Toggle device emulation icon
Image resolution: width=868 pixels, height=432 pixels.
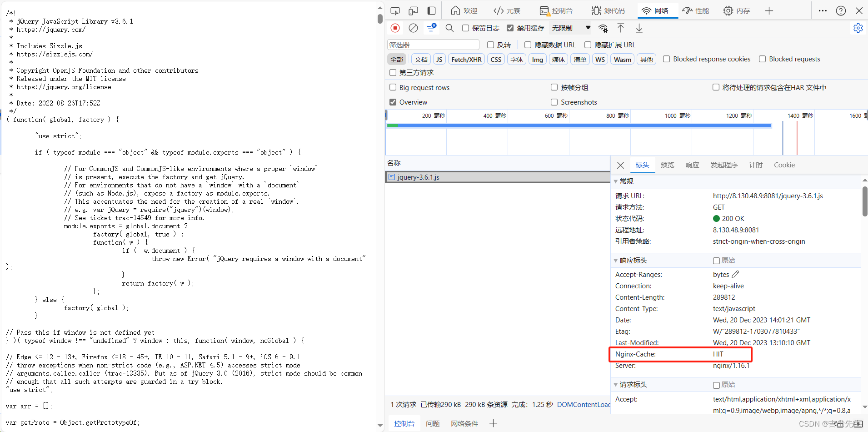(x=413, y=10)
